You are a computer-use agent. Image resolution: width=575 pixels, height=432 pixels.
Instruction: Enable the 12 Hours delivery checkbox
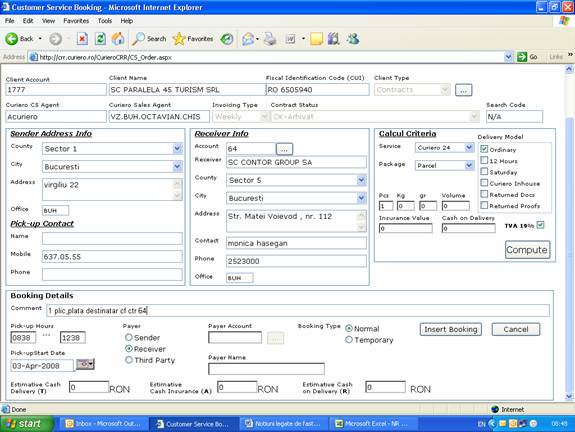click(x=484, y=160)
